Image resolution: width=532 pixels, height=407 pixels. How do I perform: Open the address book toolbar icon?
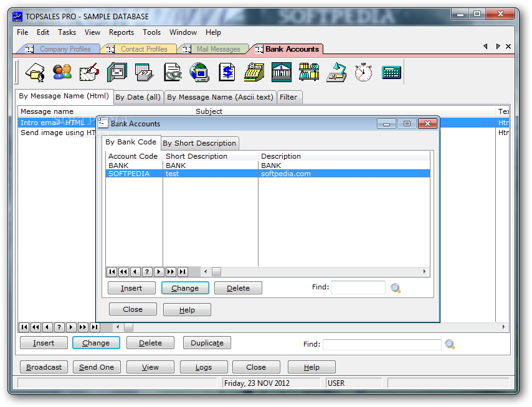click(117, 73)
